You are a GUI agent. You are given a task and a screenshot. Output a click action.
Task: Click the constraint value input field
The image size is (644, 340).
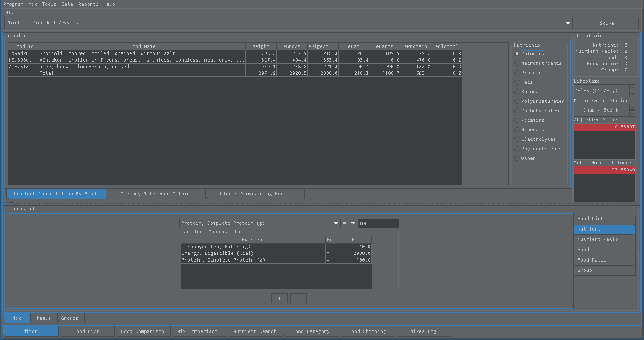click(x=379, y=223)
